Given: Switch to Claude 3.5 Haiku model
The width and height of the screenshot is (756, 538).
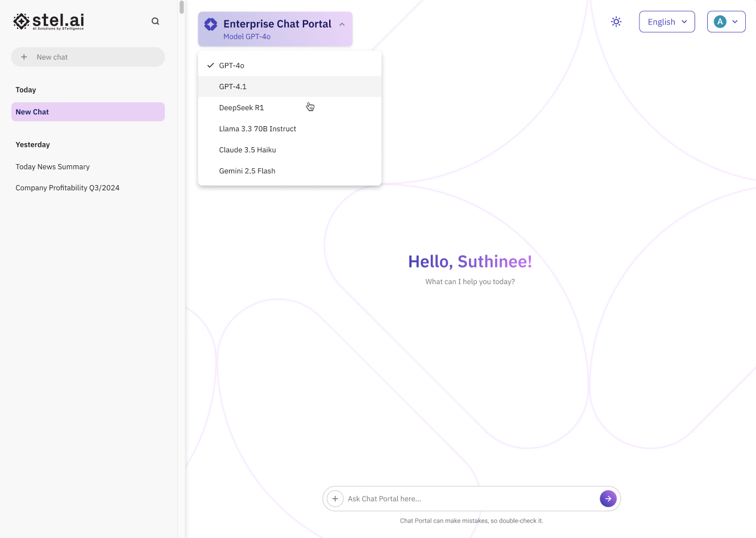Looking at the screenshot, I should tap(247, 150).
